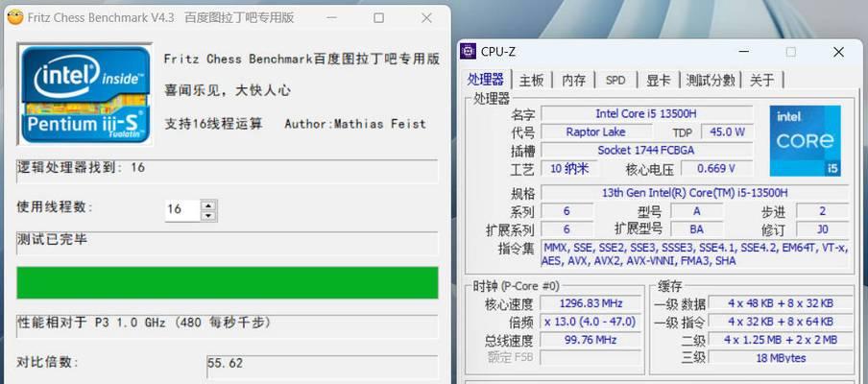The height and width of the screenshot is (384, 868).
Task: Click the core speed value 1296.83 MHz
Action: [x=591, y=303]
